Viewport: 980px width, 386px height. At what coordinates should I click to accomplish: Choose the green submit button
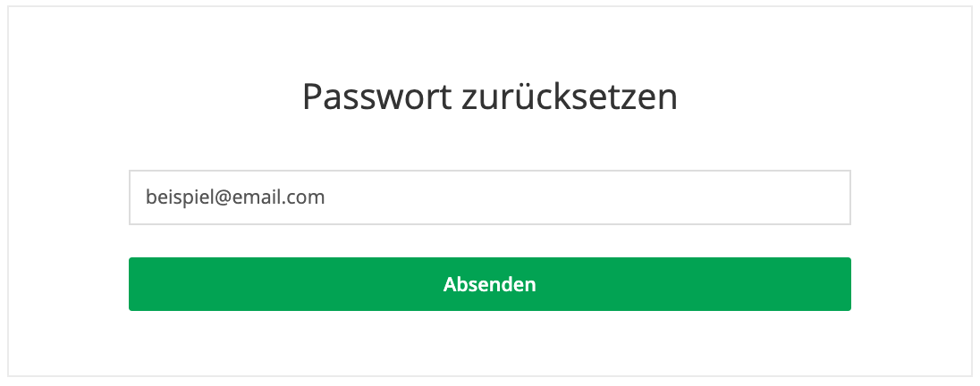pos(489,284)
